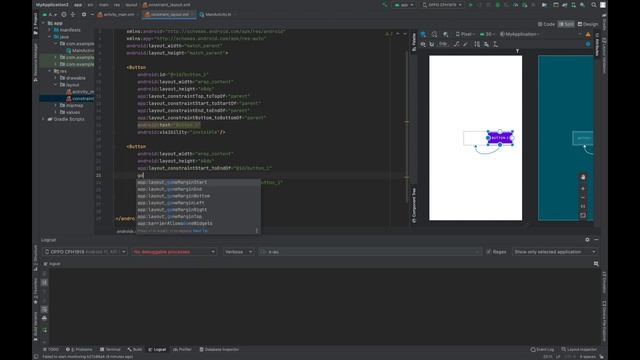Image resolution: width=640 pixels, height=360 pixels.
Task: Click select opened file target icon
Action: 64,14
